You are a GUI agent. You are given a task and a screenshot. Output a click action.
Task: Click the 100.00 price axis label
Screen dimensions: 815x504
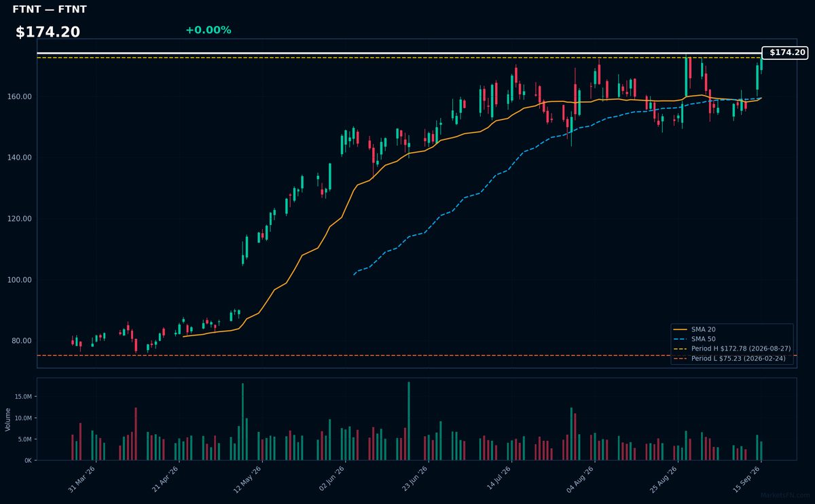tap(21, 280)
